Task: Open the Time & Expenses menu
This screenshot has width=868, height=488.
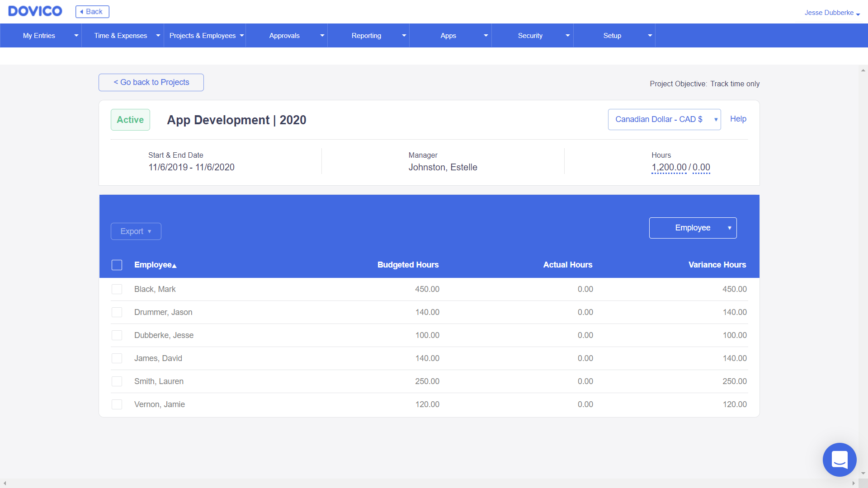Action: coord(121,36)
